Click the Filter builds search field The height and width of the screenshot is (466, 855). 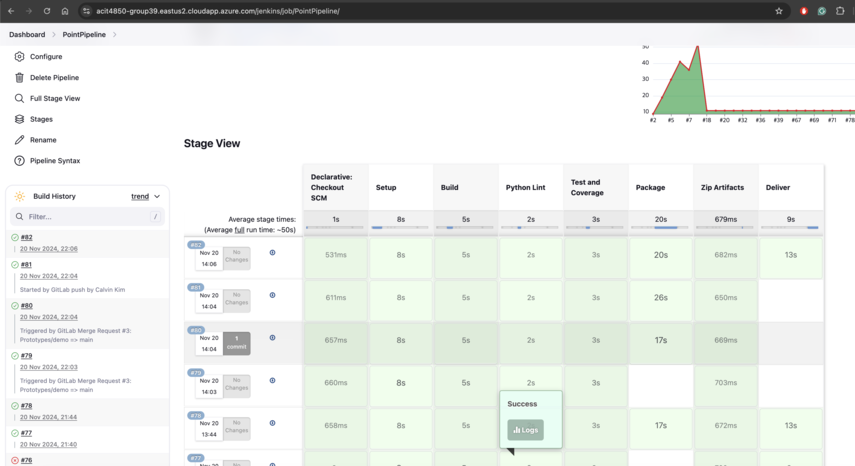[87, 216]
